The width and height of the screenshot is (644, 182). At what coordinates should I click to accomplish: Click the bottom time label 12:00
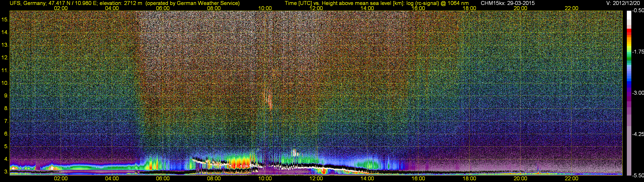click(x=316, y=179)
